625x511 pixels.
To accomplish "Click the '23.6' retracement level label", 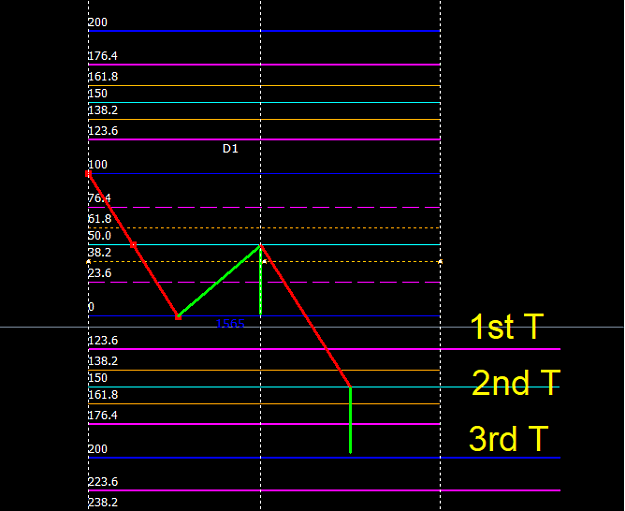I will point(100,273).
